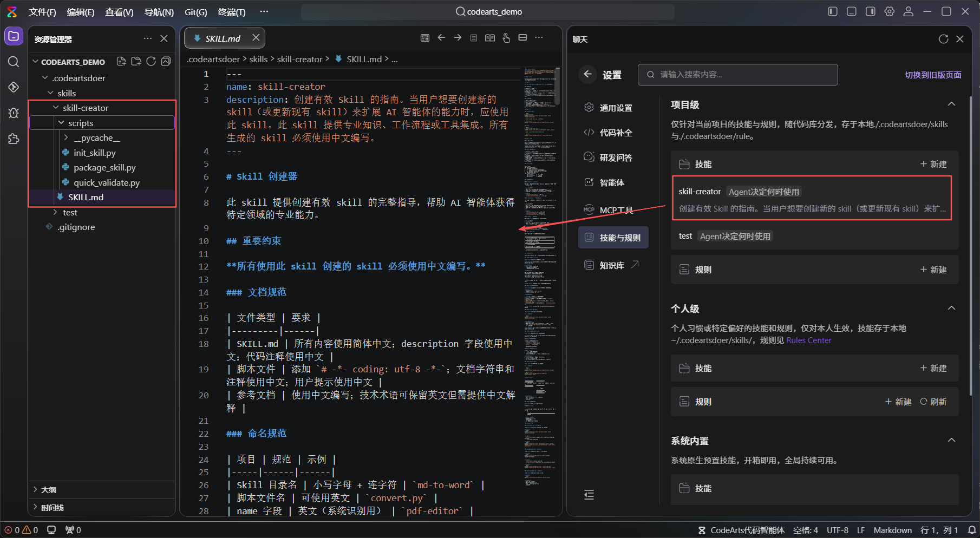The width and height of the screenshot is (980, 538).
Task: Open the Extensions view icon
Action: [14, 139]
